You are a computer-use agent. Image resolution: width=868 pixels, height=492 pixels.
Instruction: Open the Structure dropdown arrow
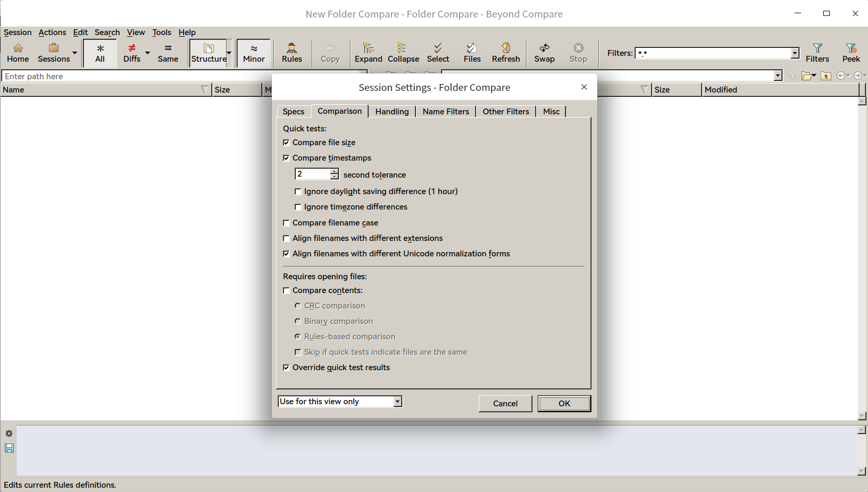[x=229, y=53]
